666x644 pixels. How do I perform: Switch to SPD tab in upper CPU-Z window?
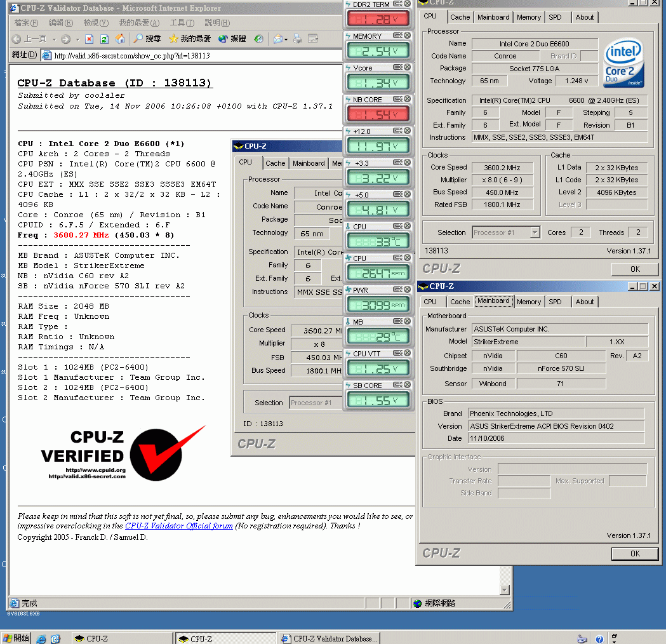[555, 17]
